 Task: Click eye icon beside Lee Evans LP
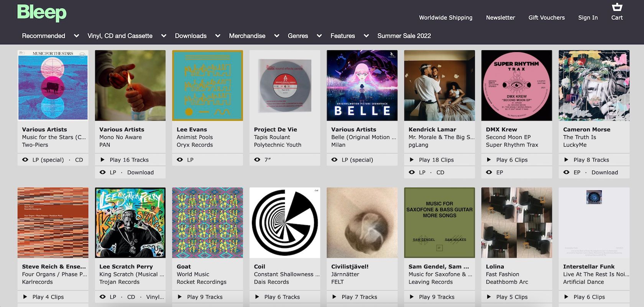tap(180, 160)
